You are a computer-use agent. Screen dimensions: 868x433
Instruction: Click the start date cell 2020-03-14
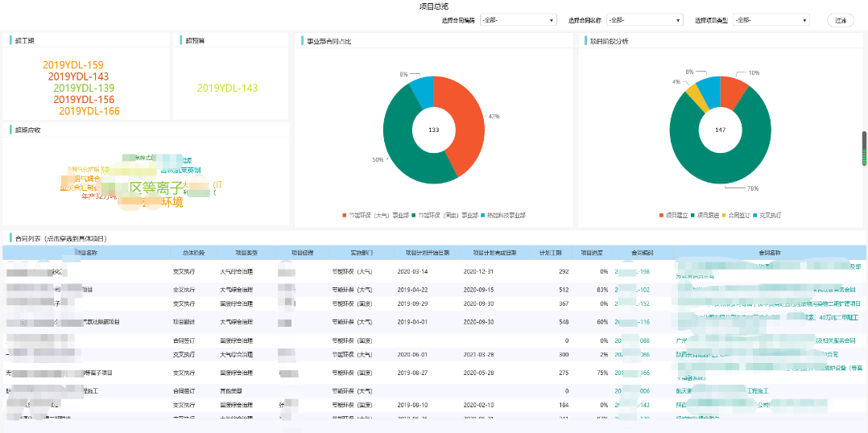click(412, 271)
